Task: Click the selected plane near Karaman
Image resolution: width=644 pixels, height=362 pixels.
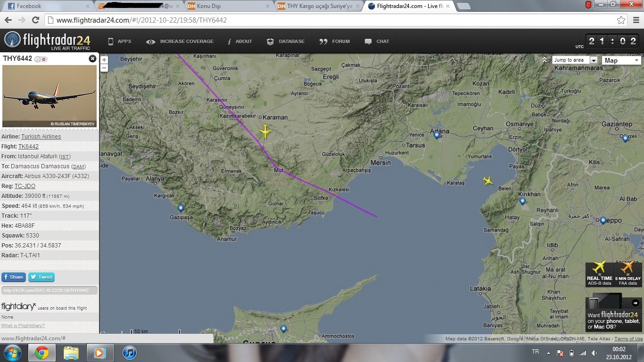Action: [x=265, y=132]
